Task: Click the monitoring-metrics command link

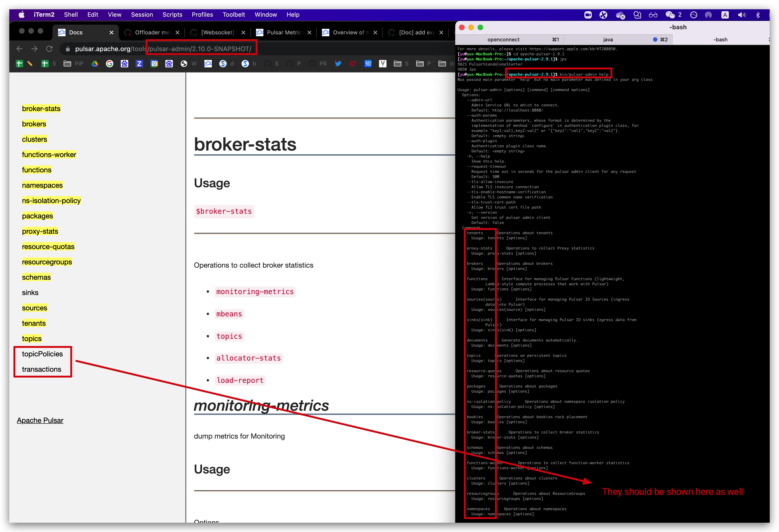Action: 255,292
